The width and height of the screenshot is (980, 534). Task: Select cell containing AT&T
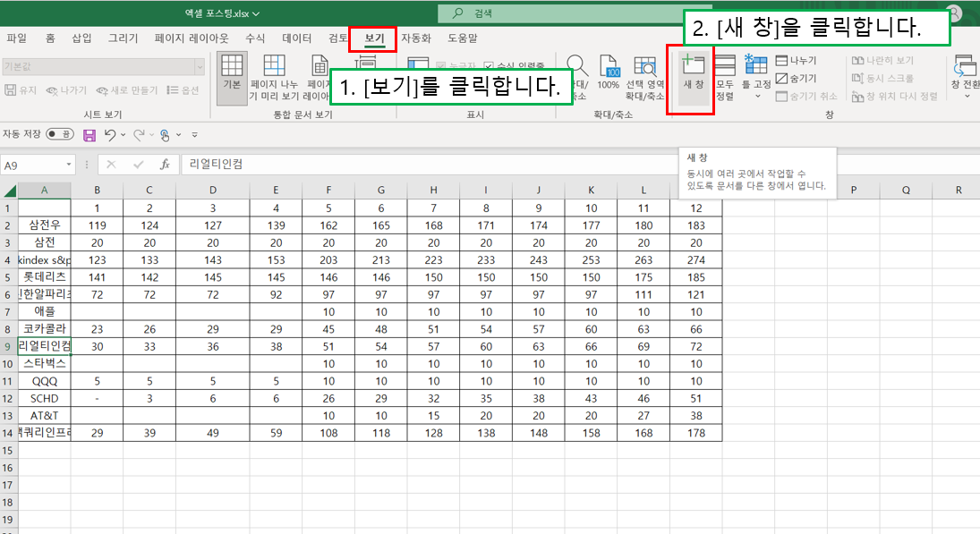point(45,415)
